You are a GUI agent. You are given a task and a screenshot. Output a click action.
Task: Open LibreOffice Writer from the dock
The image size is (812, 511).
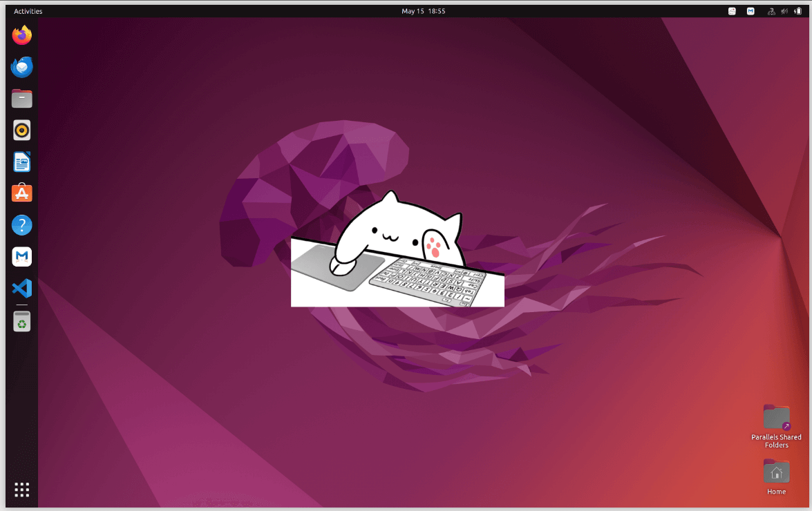click(x=21, y=162)
